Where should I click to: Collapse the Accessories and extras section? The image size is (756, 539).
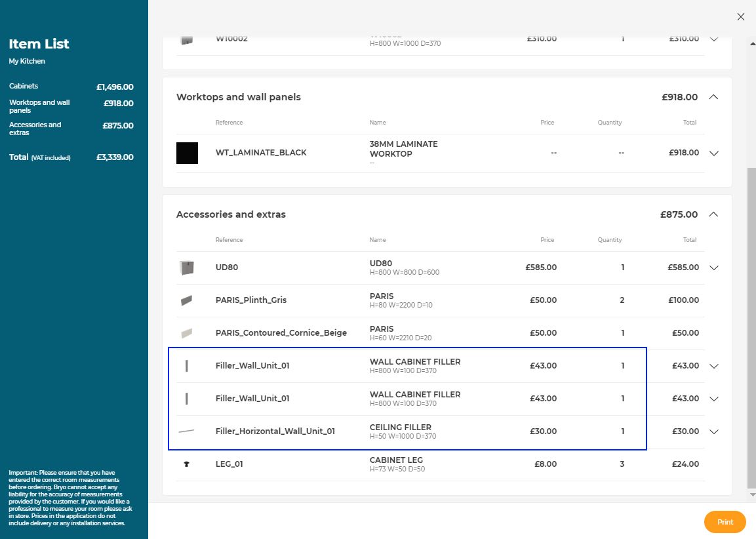click(x=714, y=214)
